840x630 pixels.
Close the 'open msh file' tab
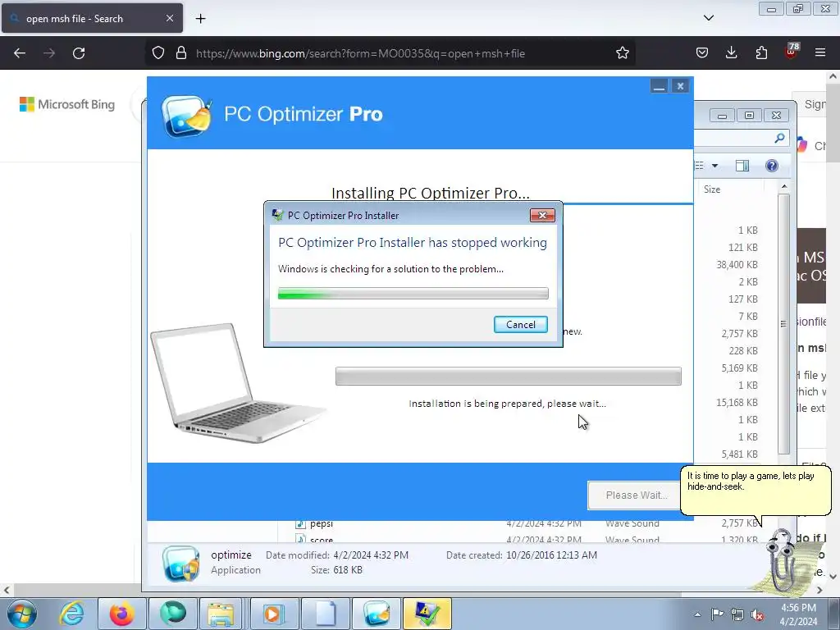[x=169, y=18]
